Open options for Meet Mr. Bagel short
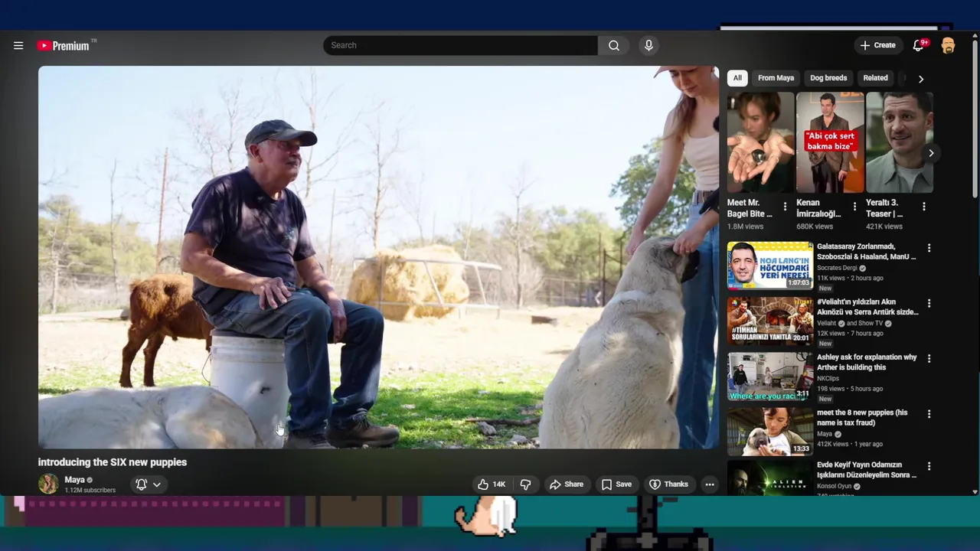980x551 pixels. [785, 207]
